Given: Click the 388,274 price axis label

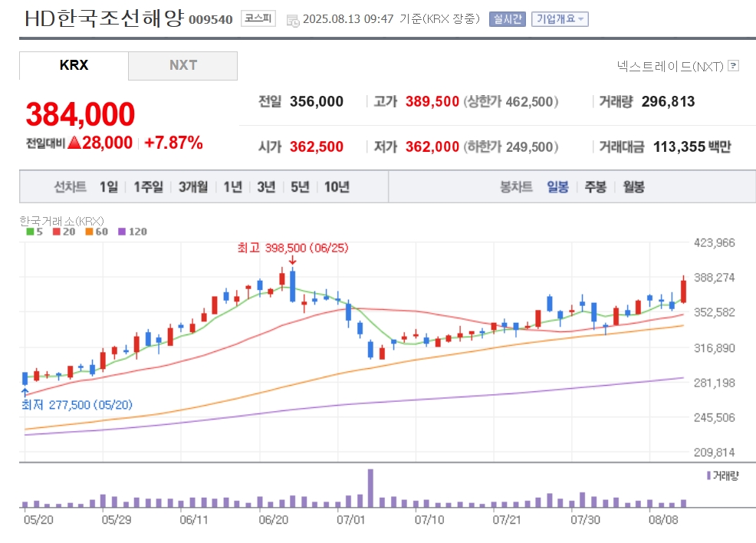Looking at the screenshot, I should (714, 278).
